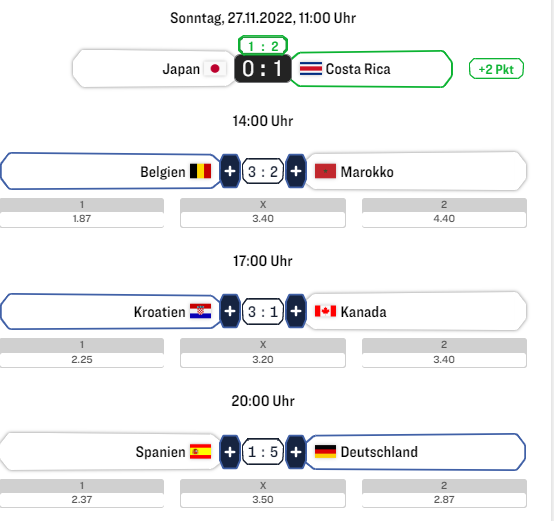Select Spanien team panel
This screenshot has width=554, height=521.
point(110,452)
